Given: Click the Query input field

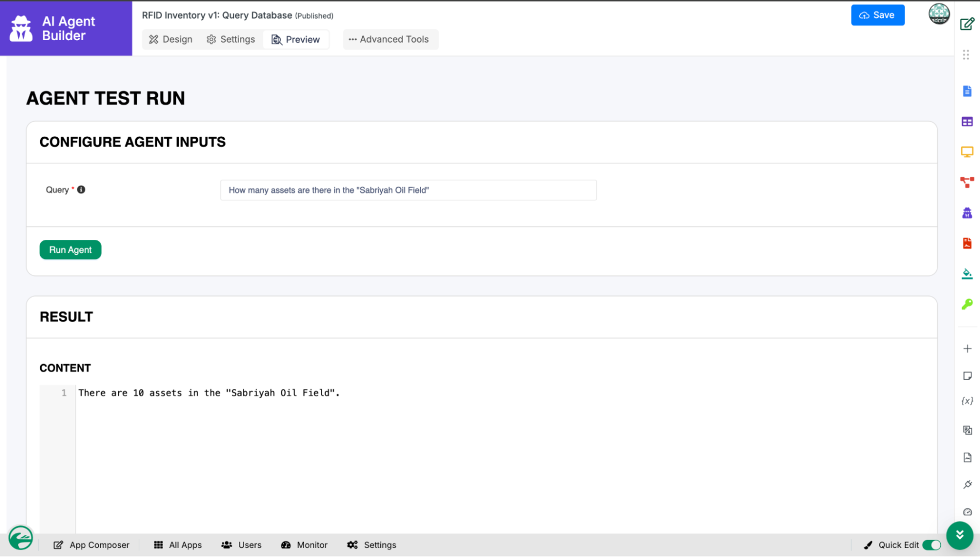Looking at the screenshot, I should pyautogui.click(x=408, y=190).
